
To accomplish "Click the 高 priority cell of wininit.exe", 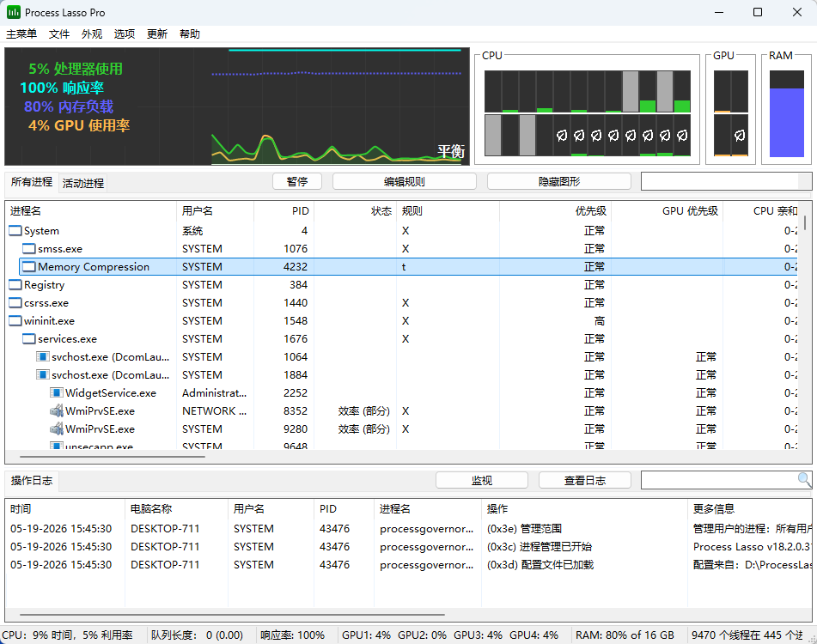I will tap(600, 320).
